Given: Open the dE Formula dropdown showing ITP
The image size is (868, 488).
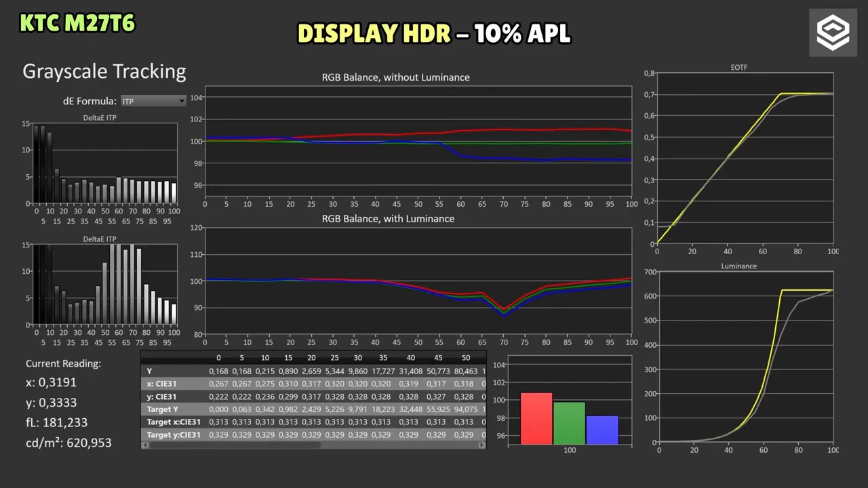Looking at the screenshot, I should [153, 101].
